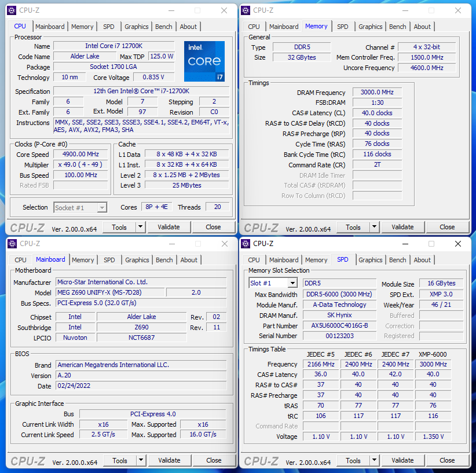Click the Uncore Frequency value 4600.0 MHz
The image size is (476, 473).
click(427, 68)
